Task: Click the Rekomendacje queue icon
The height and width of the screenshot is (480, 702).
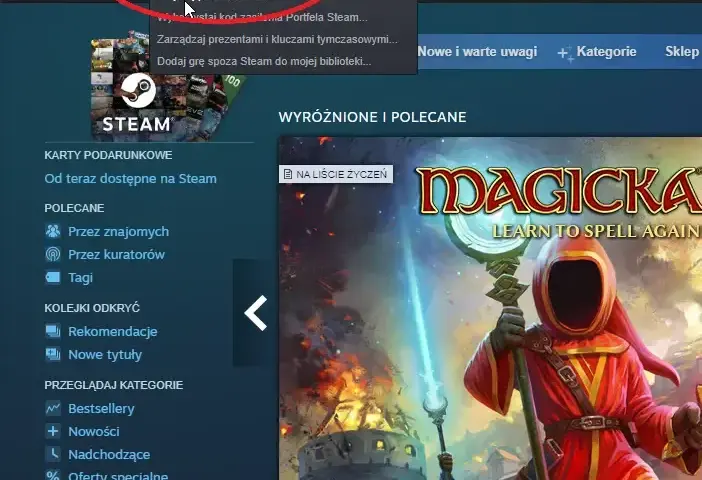Action: point(53,331)
